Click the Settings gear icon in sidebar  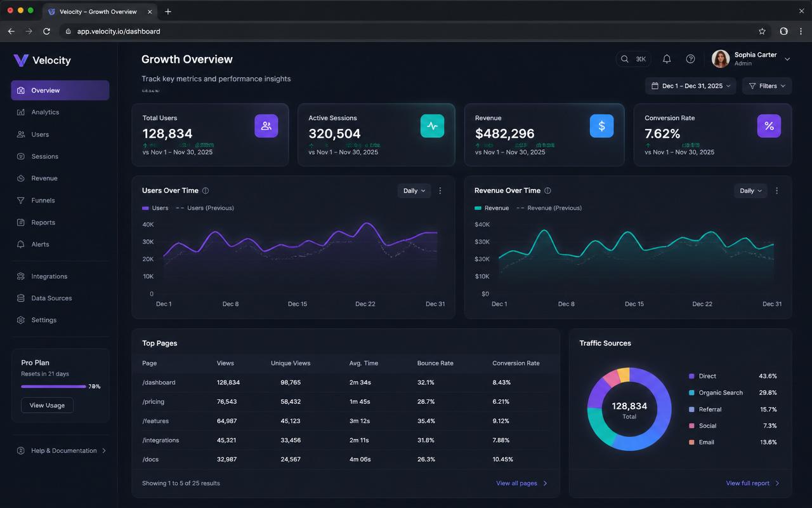21,320
